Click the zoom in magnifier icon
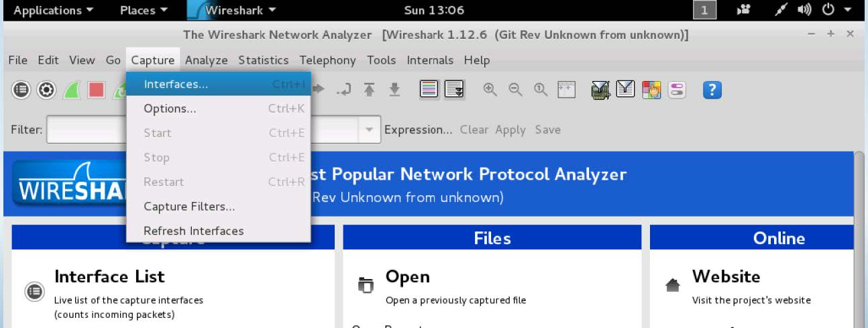 point(490,89)
